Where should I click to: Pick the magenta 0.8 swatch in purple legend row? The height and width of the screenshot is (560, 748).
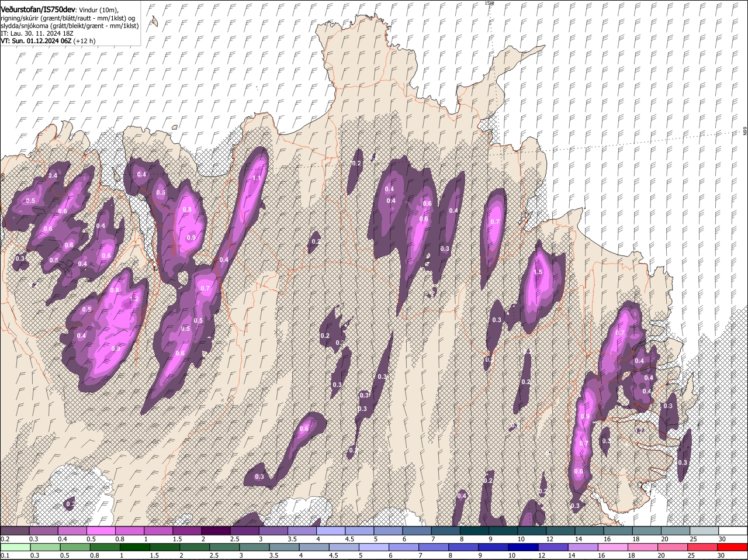pyautogui.click(x=130, y=531)
